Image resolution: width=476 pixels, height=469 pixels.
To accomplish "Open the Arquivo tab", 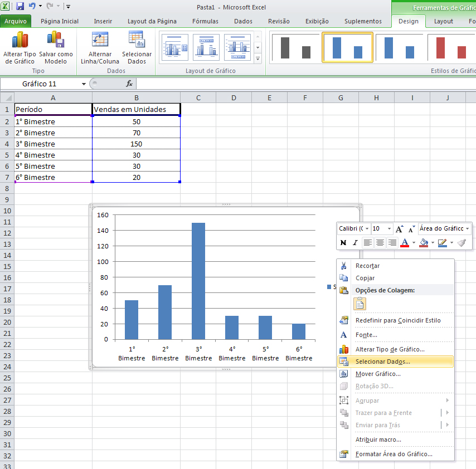I will tap(16, 21).
